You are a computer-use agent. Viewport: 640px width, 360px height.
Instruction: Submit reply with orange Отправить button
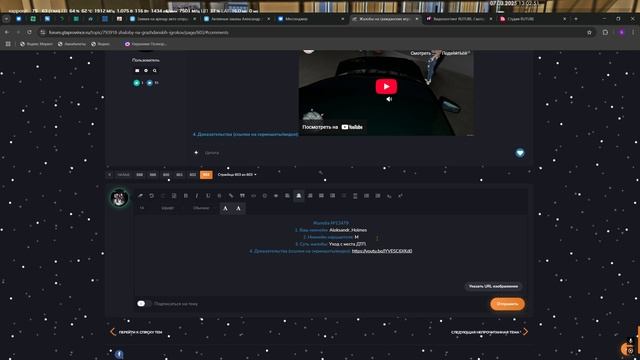click(x=507, y=304)
